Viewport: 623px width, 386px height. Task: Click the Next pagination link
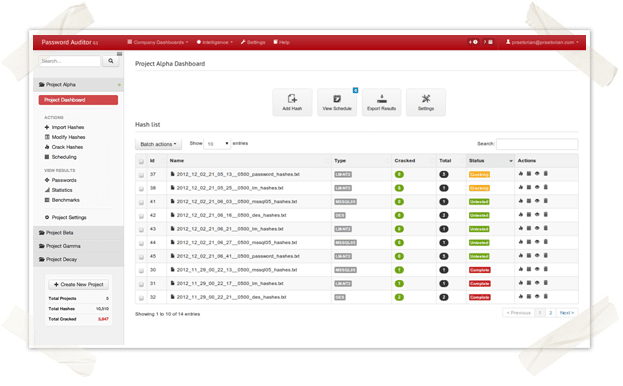point(567,313)
